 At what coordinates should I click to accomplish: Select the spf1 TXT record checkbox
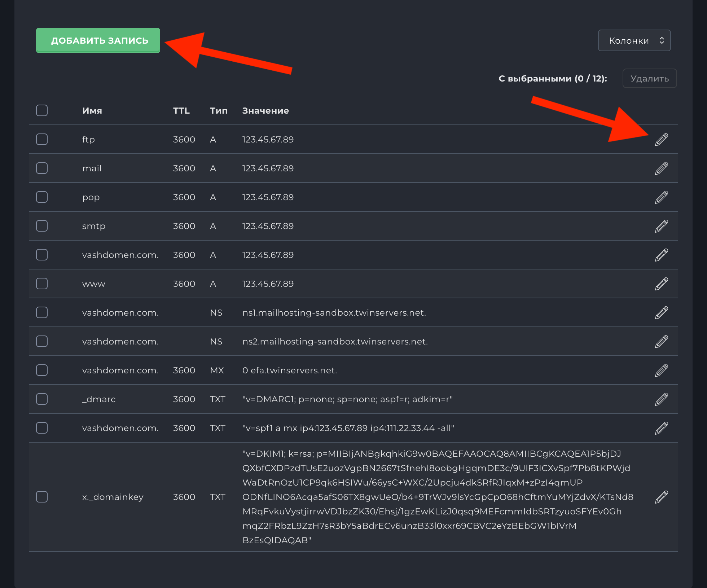point(42,428)
